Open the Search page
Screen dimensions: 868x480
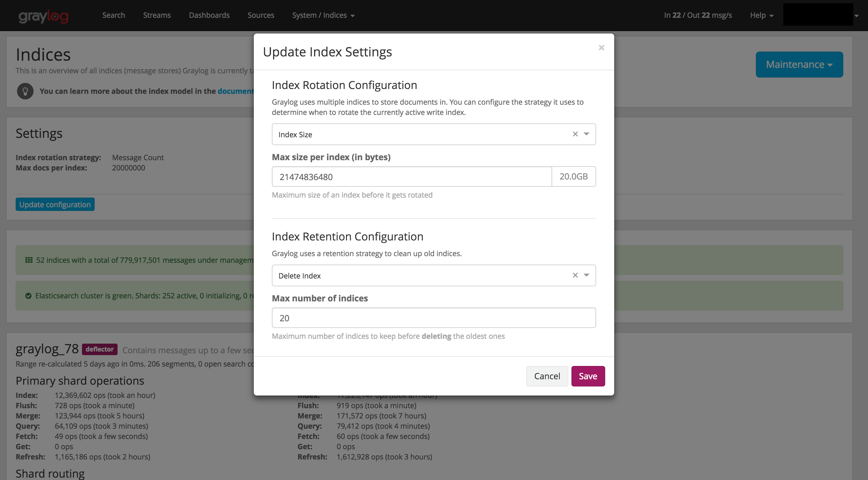(114, 15)
